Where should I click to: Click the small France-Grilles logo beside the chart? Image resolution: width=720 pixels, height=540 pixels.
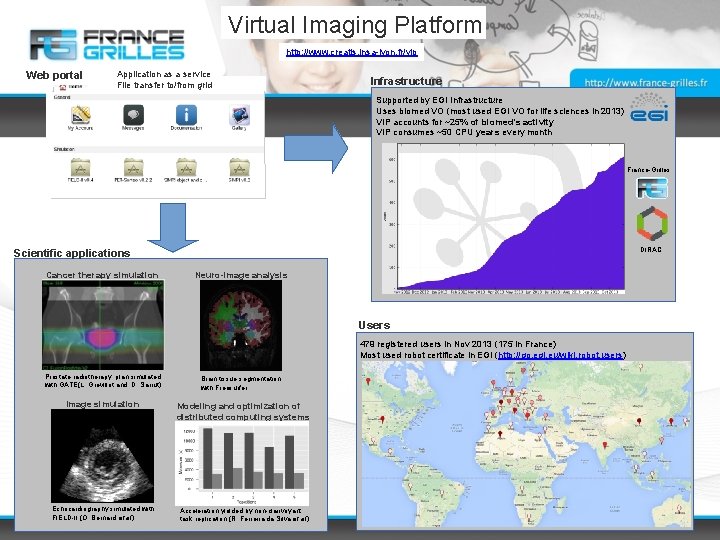click(652, 188)
